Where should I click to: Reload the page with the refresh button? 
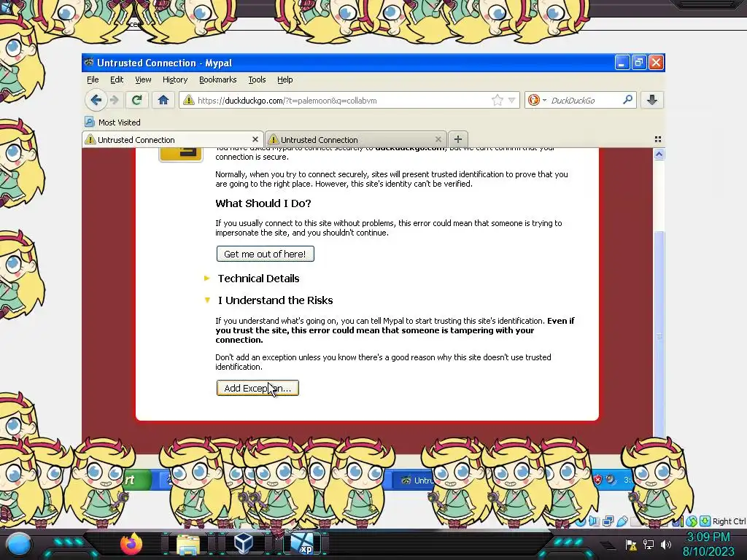pos(136,100)
